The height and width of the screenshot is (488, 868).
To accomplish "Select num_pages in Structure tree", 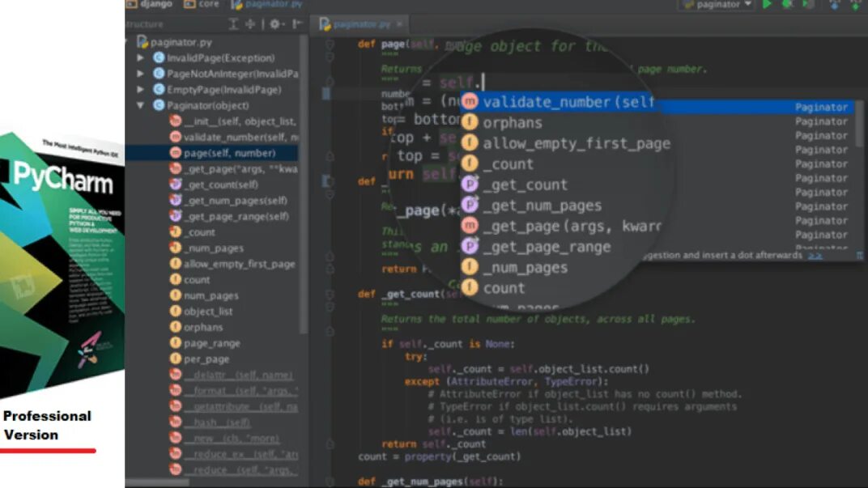I will point(213,295).
